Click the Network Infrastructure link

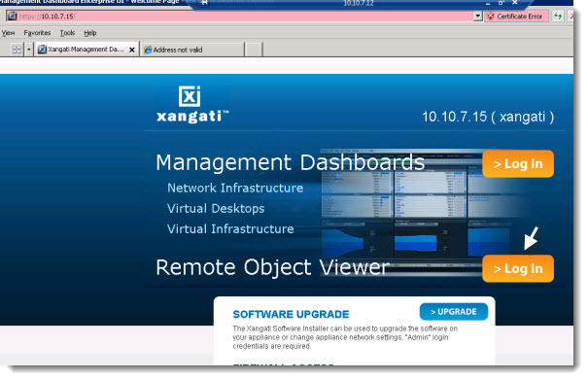tap(235, 188)
